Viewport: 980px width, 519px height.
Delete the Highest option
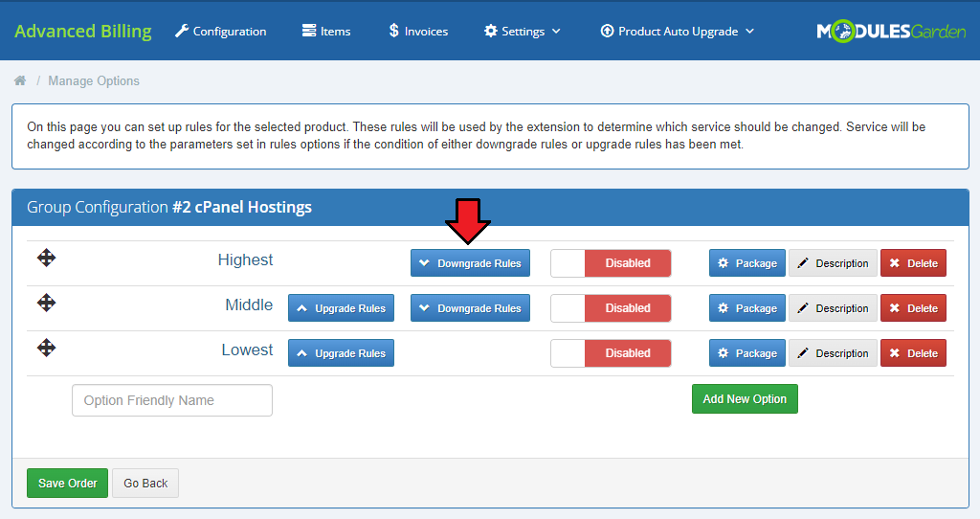(913, 263)
